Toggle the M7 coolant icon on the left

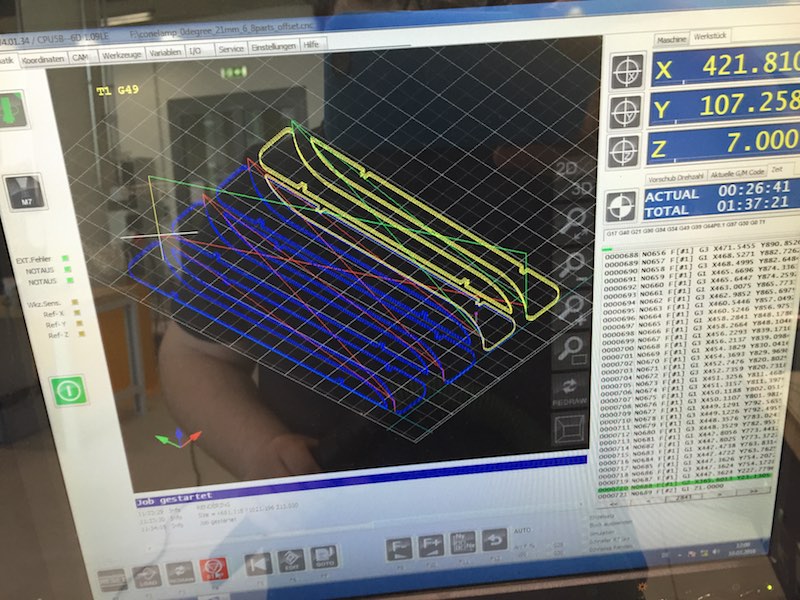(25, 192)
